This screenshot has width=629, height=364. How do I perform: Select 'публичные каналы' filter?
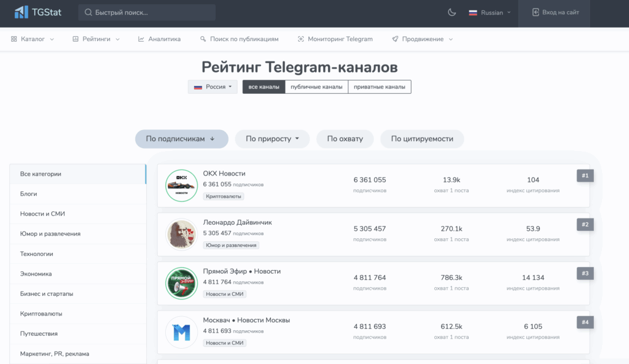click(316, 87)
